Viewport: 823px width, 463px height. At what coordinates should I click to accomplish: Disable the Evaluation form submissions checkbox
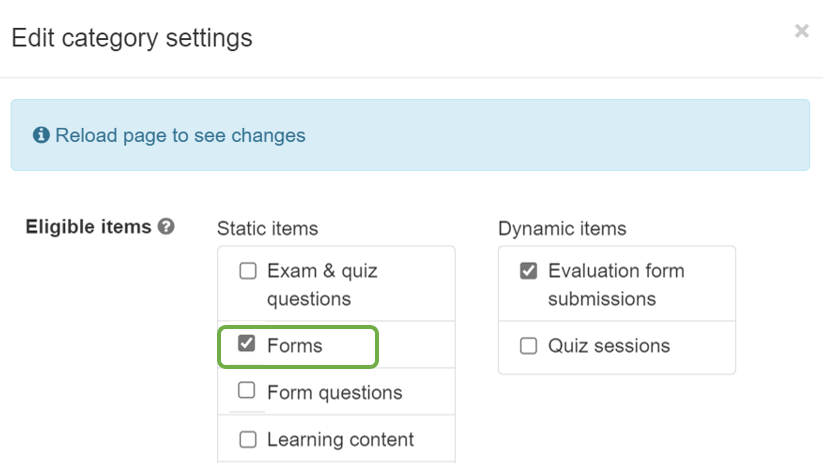point(529,271)
